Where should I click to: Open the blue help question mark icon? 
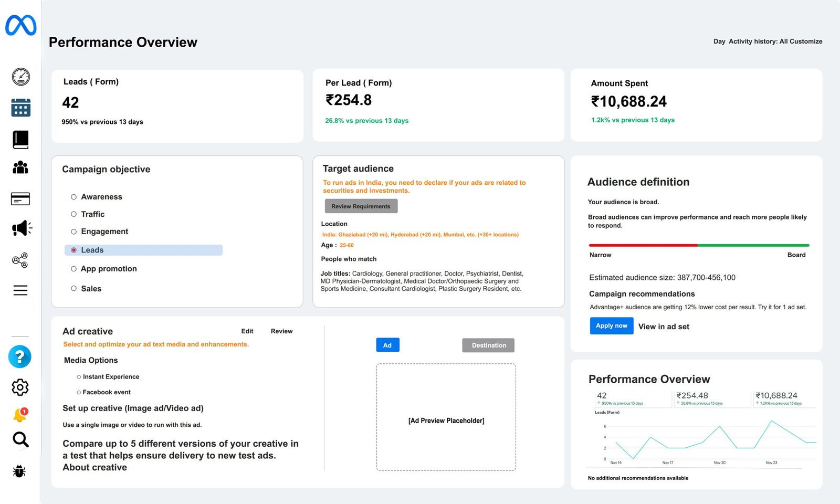(20, 357)
